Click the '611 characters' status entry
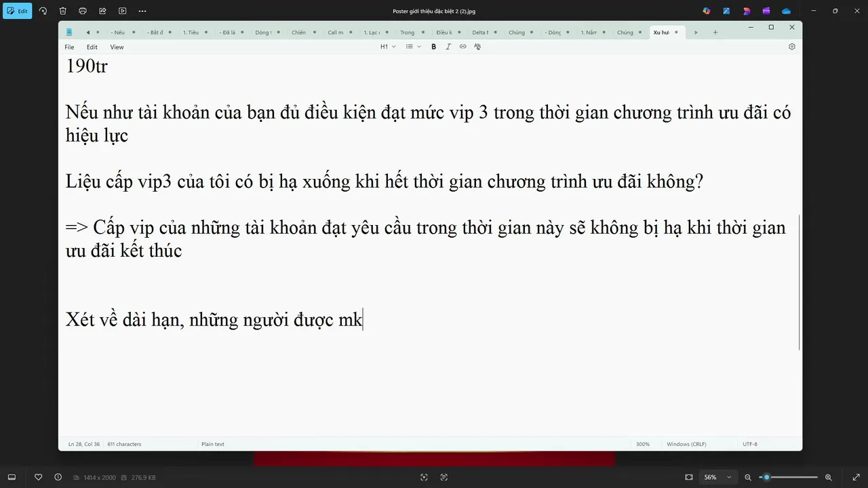The width and height of the screenshot is (868, 488). pyautogui.click(x=124, y=444)
